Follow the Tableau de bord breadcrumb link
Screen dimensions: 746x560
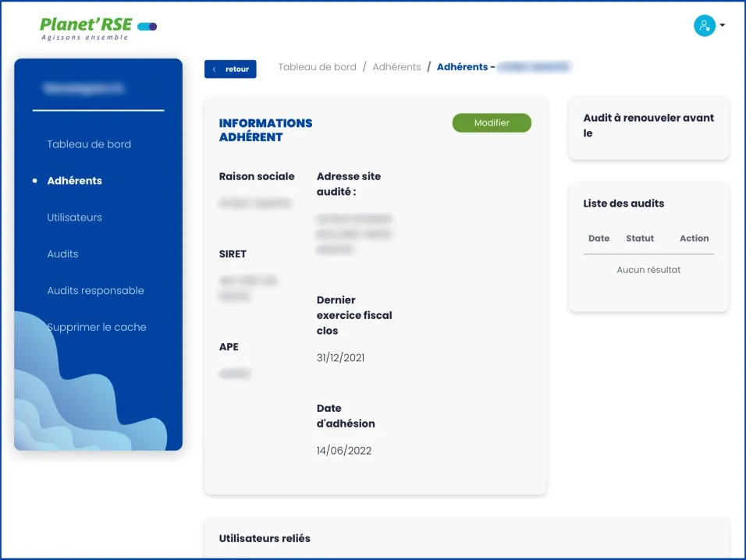pyautogui.click(x=317, y=67)
